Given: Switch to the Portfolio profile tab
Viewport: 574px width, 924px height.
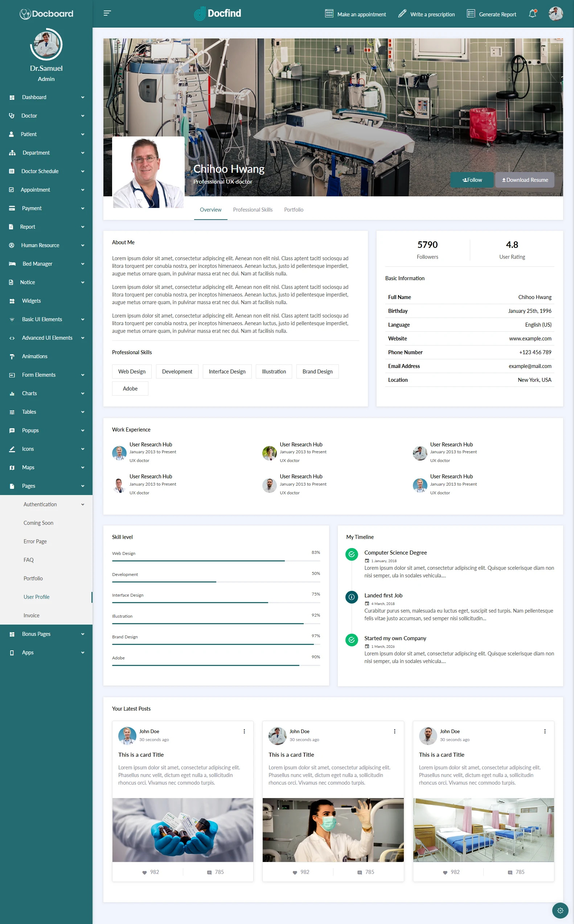Looking at the screenshot, I should [294, 209].
